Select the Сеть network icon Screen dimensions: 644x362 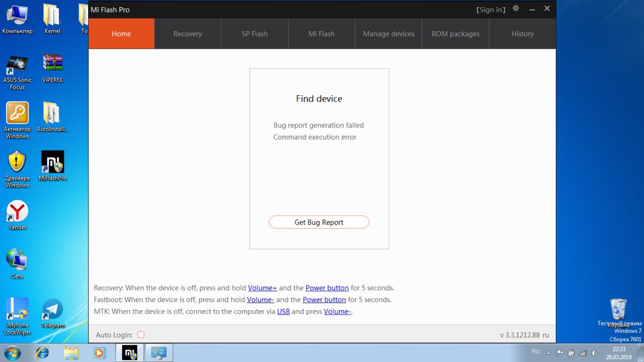tap(17, 264)
